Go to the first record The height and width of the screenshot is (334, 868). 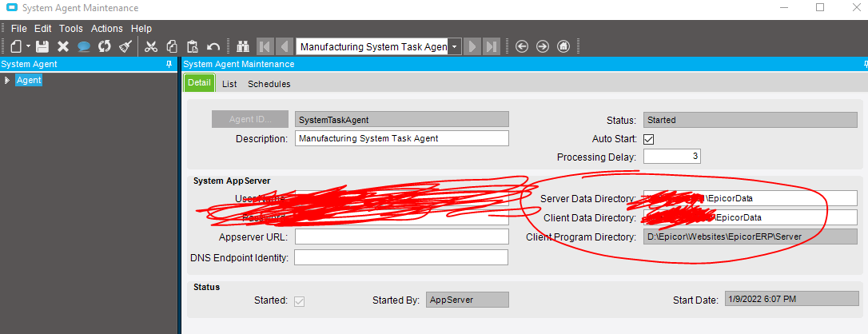(265, 46)
